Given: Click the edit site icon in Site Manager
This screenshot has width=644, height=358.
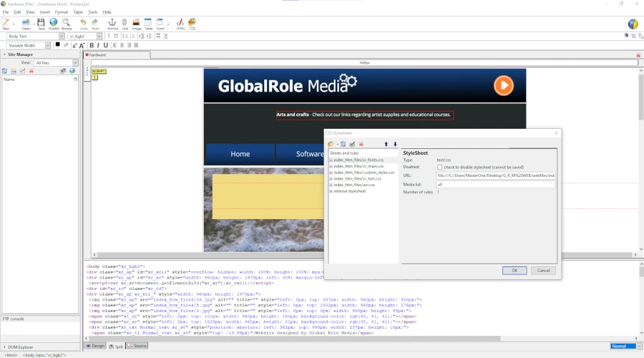Looking at the screenshot, I should pyautogui.click(x=23, y=71).
